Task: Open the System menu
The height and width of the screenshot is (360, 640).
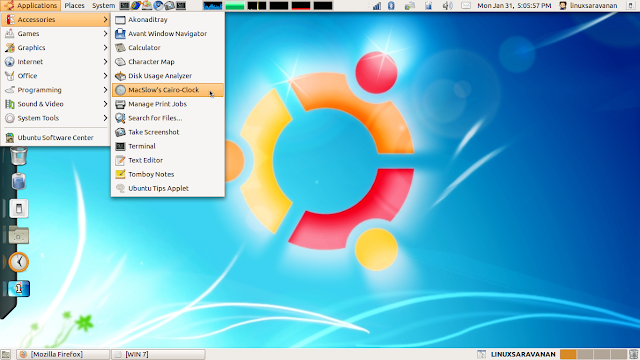Action: pos(103,5)
